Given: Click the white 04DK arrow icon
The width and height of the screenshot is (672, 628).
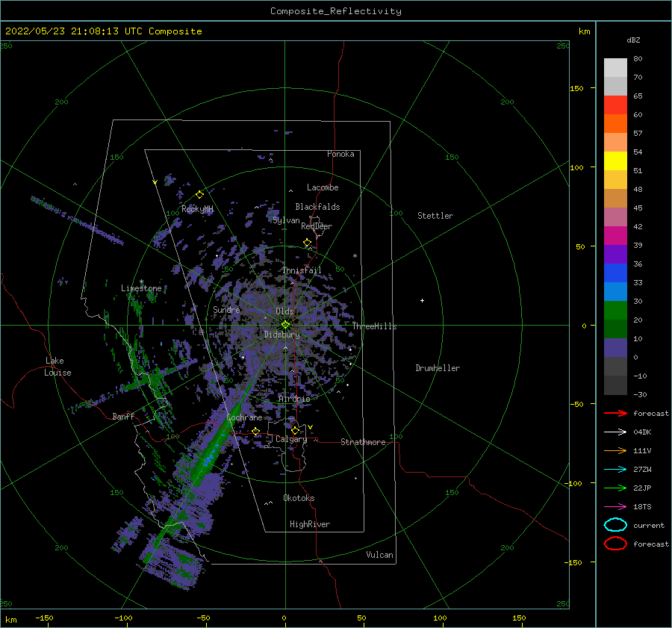Looking at the screenshot, I should (x=615, y=432).
